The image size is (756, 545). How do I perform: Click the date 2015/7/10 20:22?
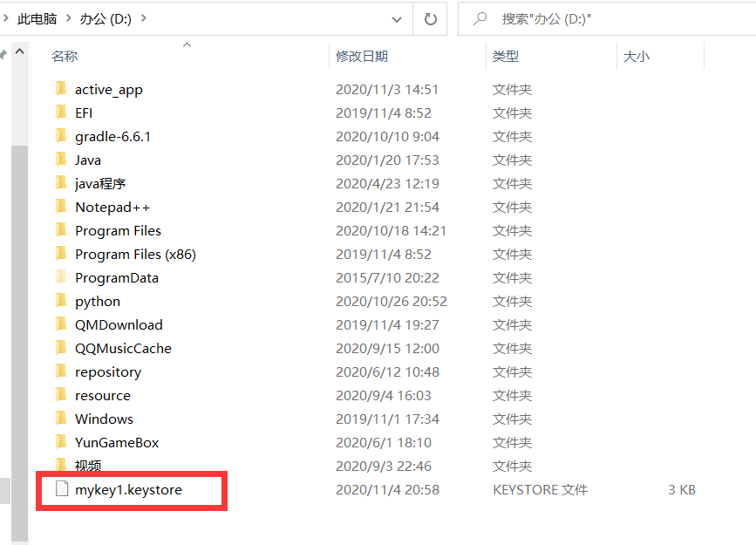(388, 278)
